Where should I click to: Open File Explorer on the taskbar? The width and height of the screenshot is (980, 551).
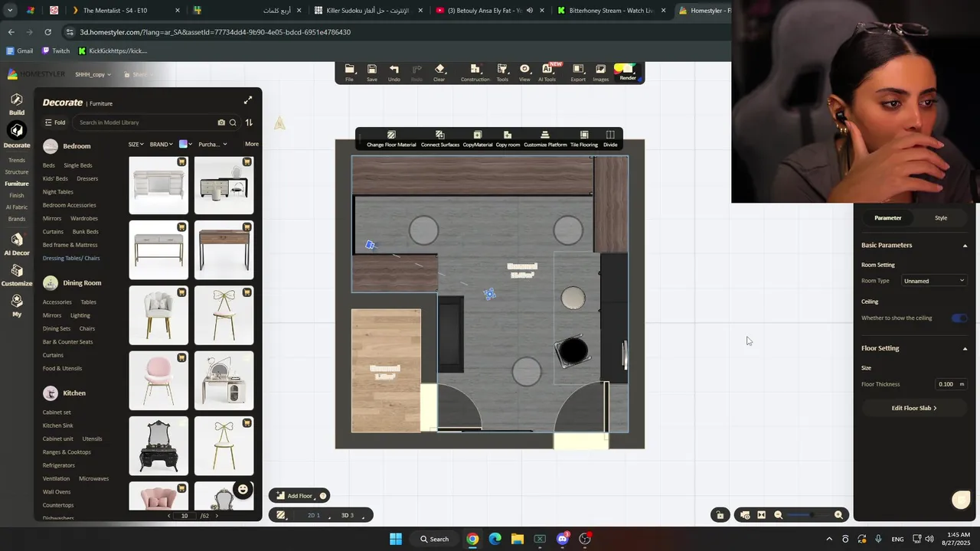point(517,539)
